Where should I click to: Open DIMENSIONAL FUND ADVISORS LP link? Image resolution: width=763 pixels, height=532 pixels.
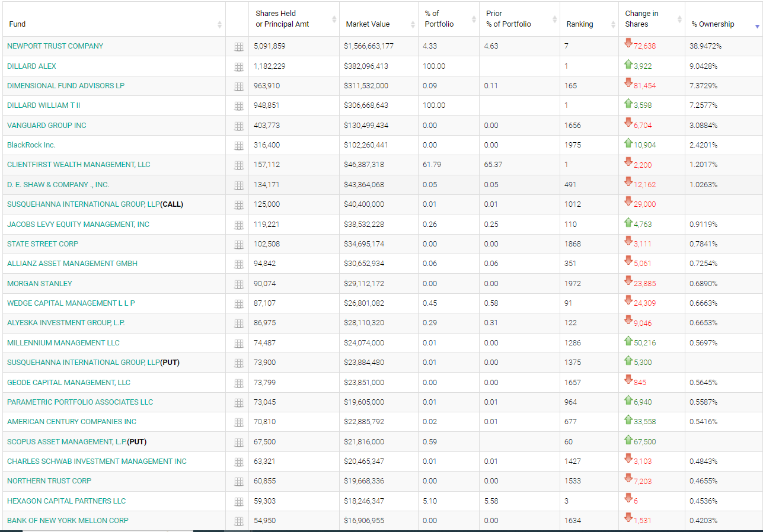pos(66,85)
